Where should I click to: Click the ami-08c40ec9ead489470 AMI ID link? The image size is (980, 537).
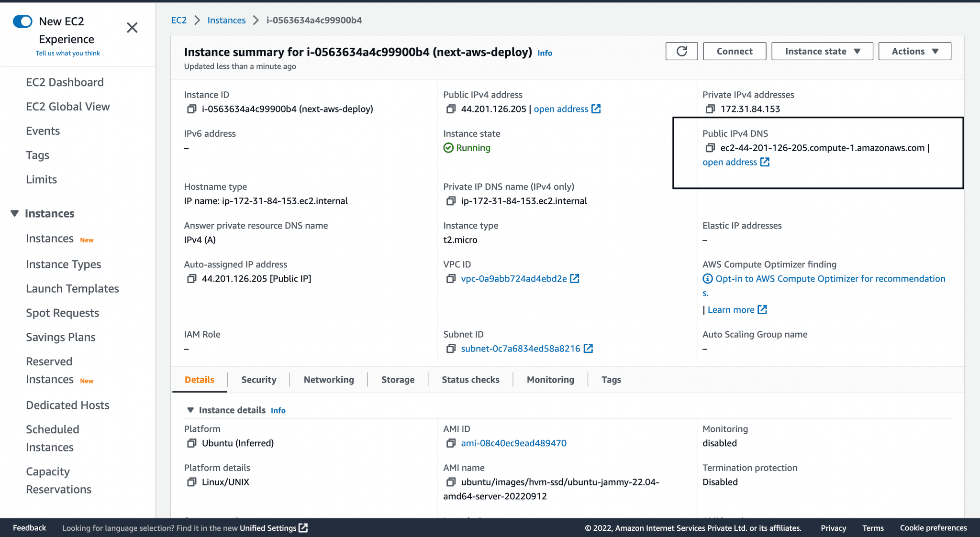[x=513, y=443]
